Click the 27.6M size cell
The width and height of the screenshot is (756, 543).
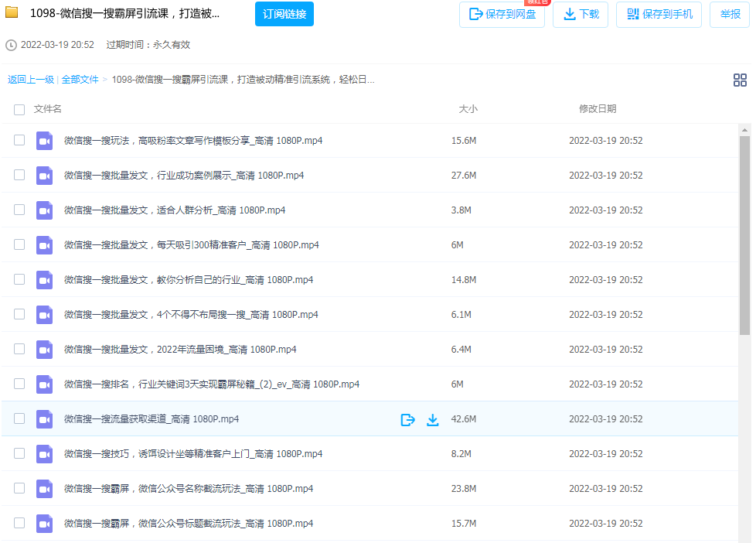463,176
